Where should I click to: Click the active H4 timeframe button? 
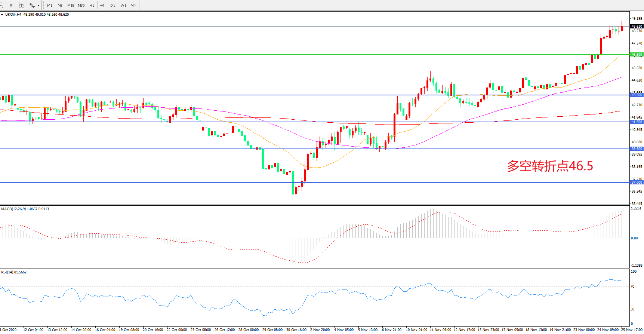click(102, 5)
